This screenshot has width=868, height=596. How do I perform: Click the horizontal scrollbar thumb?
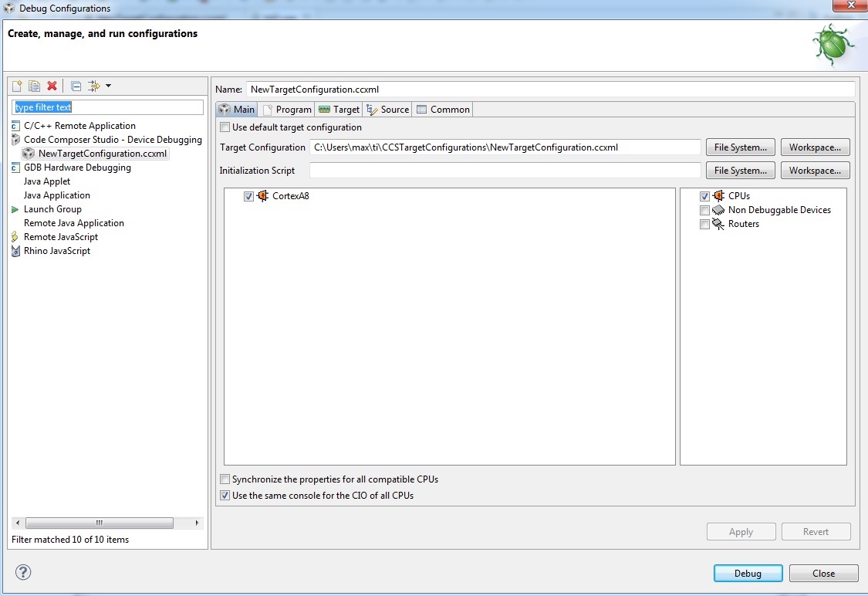click(x=100, y=523)
